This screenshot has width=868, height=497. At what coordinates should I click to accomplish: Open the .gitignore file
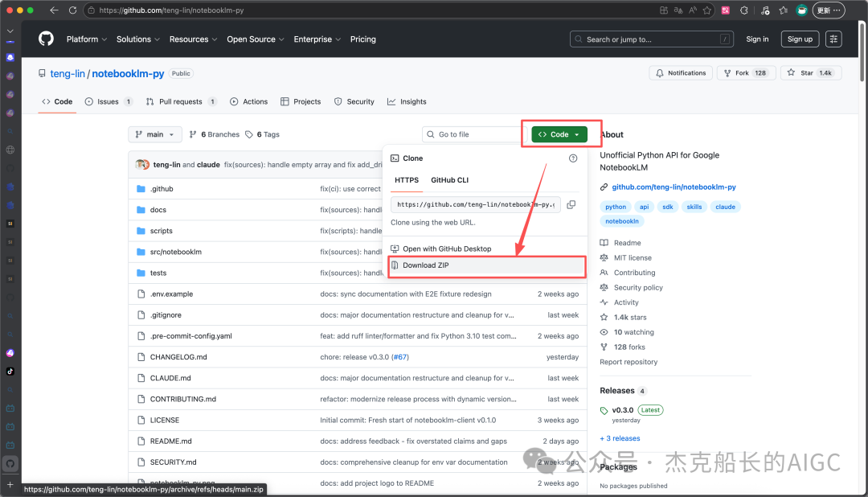pyautogui.click(x=166, y=315)
